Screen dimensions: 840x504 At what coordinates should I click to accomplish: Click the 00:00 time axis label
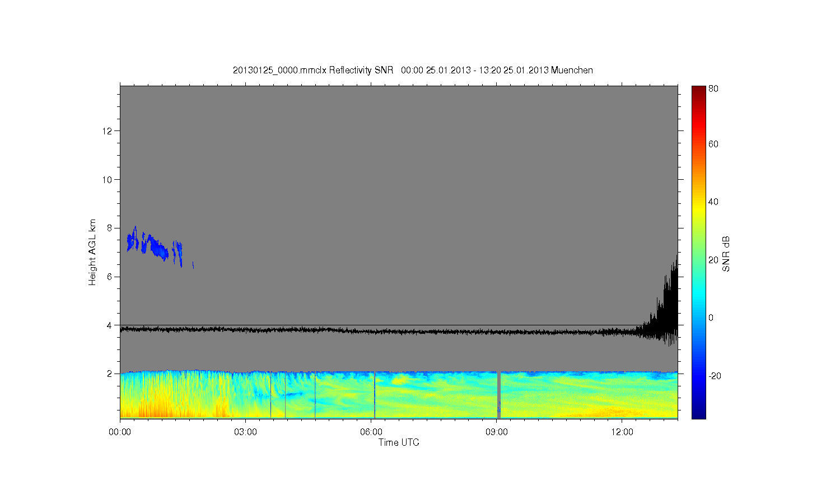(120, 432)
